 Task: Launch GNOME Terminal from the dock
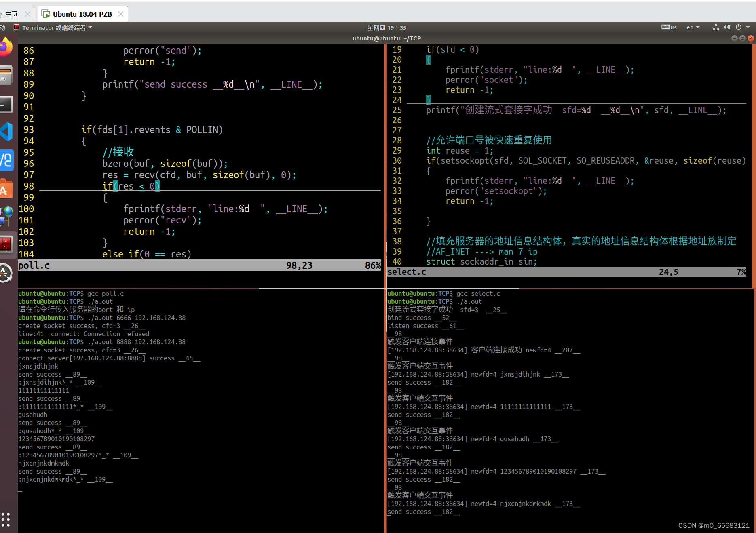click(6, 104)
